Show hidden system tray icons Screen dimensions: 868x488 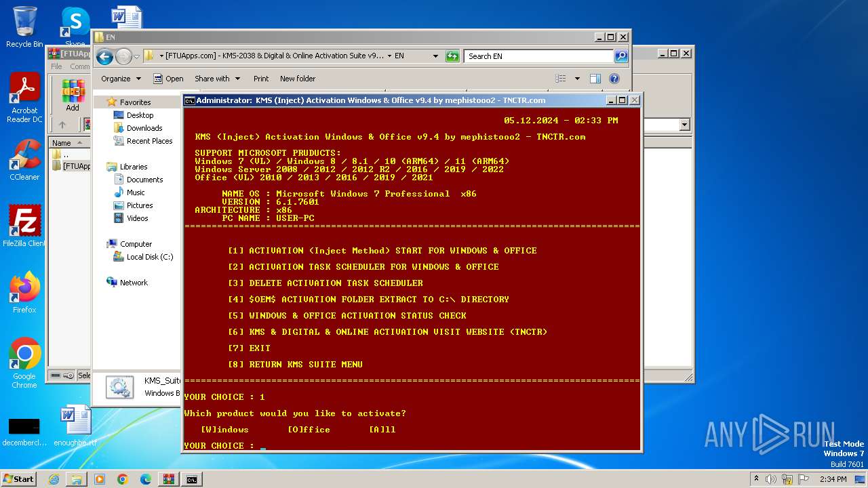pos(756,479)
